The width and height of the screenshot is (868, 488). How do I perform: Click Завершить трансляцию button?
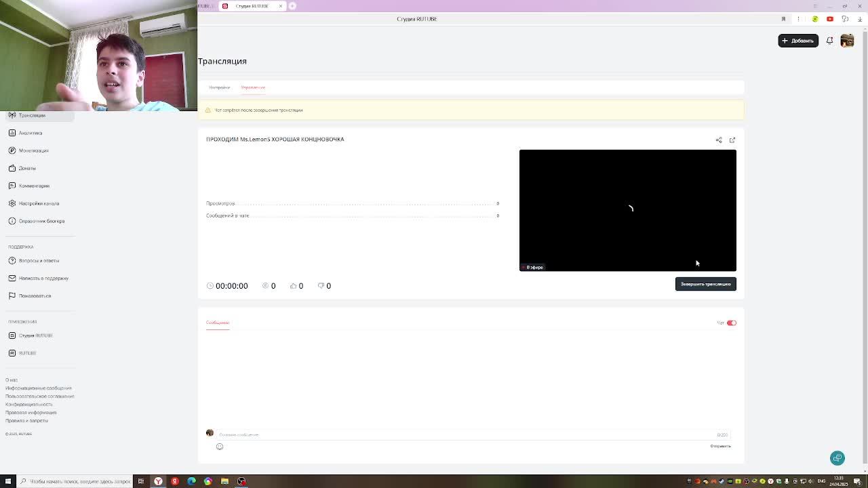(x=706, y=284)
